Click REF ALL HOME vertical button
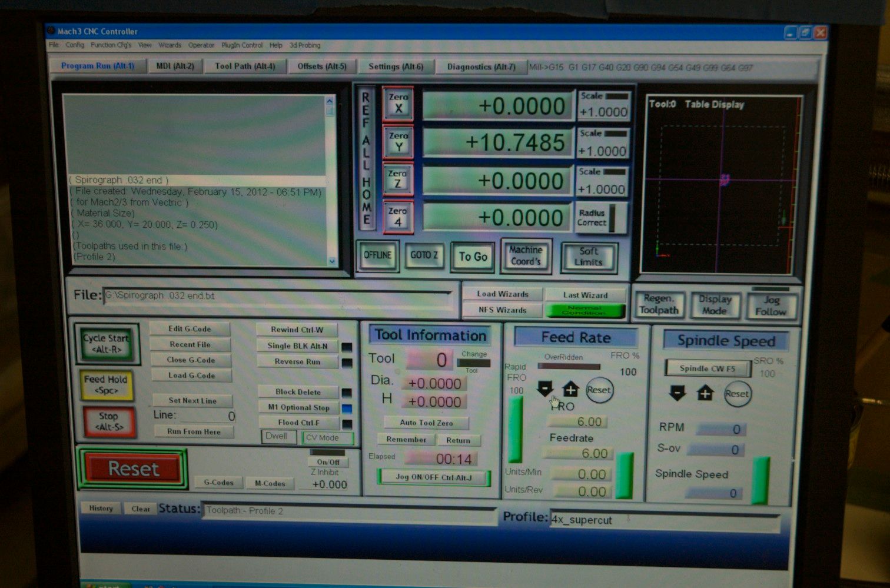This screenshot has width=890, height=588. [367, 160]
